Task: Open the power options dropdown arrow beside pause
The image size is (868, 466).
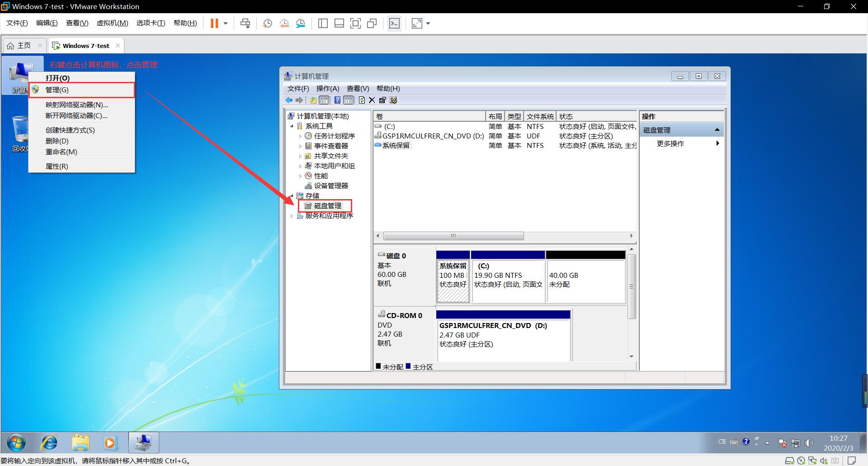Action: (x=225, y=23)
